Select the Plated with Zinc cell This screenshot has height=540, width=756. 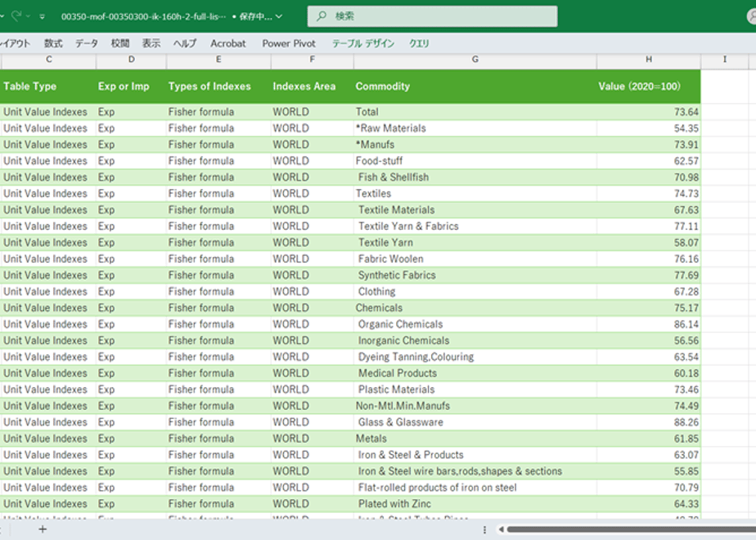pos(475,504)
